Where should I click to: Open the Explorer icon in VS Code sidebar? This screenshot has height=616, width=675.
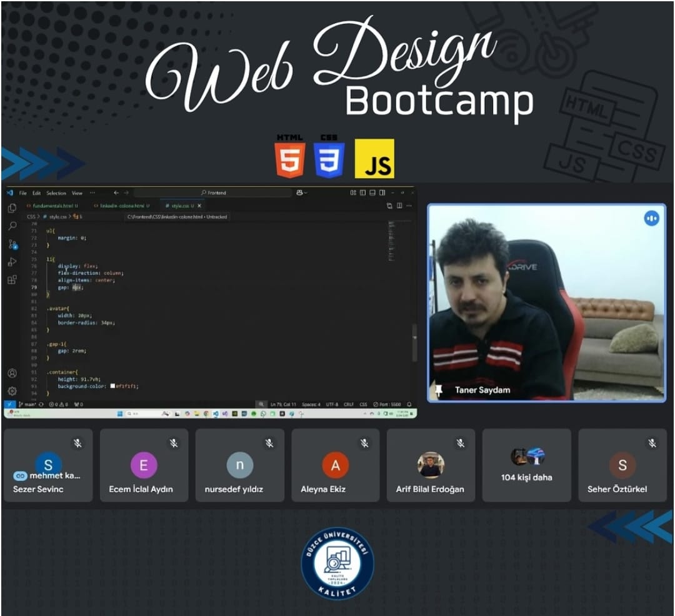click(x=12, y=208)
